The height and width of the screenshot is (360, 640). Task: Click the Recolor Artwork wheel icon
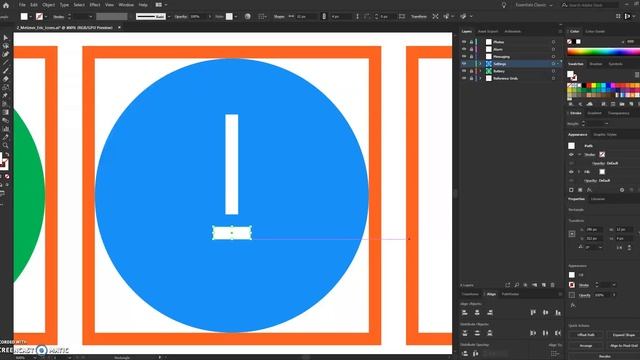coord(247,16)
